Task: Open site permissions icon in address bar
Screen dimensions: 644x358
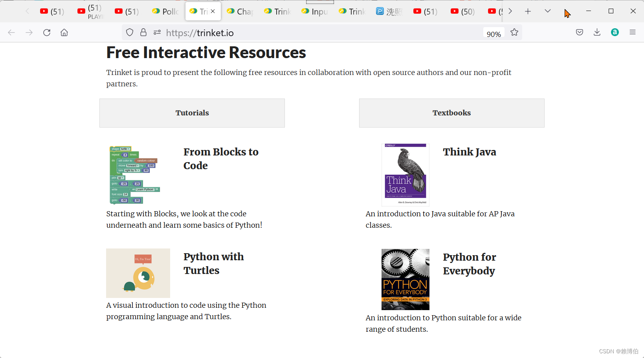Action: pyautogui.click(x=157, y=33)
